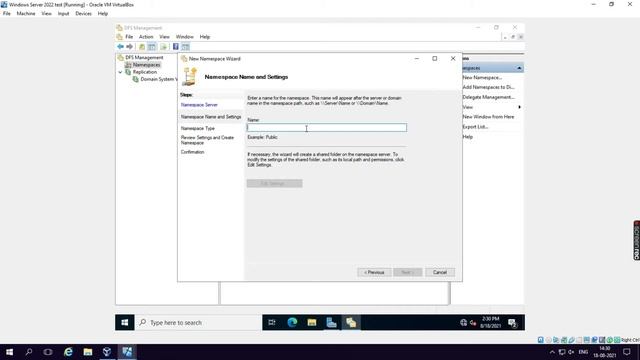Click the host volume tray icon
This screenshot has width=640, height=360.
[571, 352]
